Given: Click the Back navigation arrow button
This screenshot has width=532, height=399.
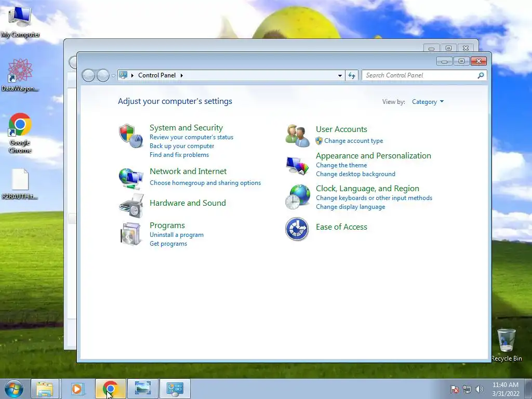Looking at the screenshot, I should click(88, 75).
